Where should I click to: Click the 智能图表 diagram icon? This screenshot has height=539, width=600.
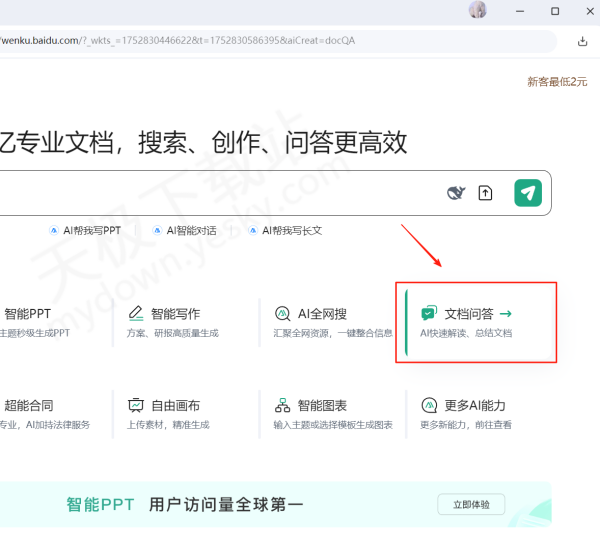[x=282, y=405]
